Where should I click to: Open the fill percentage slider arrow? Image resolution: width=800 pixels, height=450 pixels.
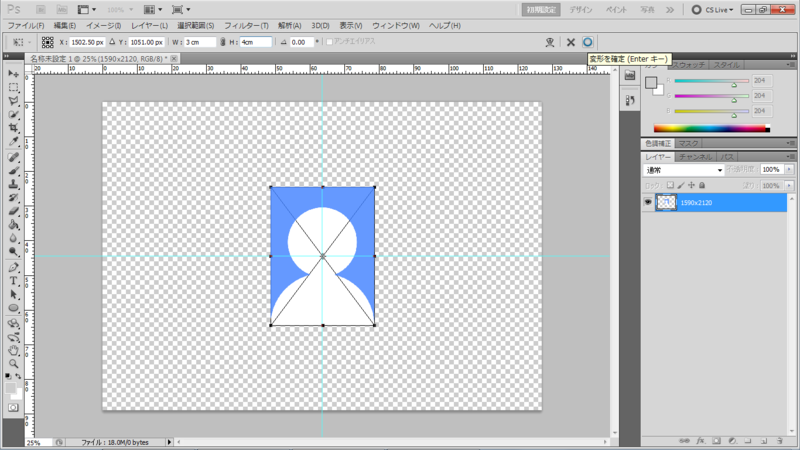click(789, 185)
